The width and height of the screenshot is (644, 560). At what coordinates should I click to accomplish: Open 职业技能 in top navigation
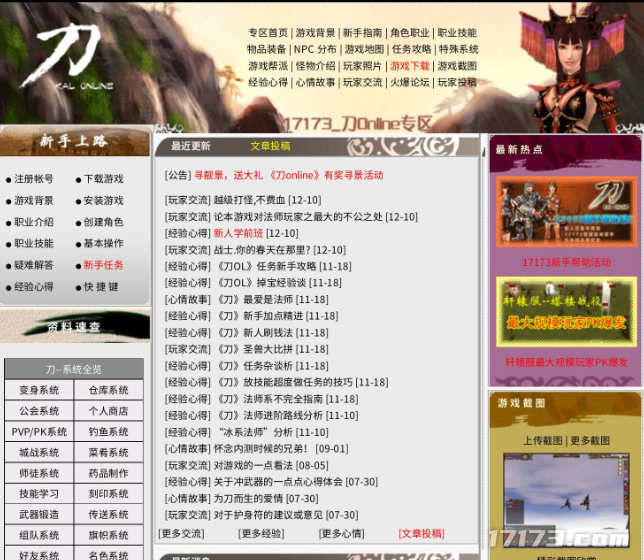(457, 33)
